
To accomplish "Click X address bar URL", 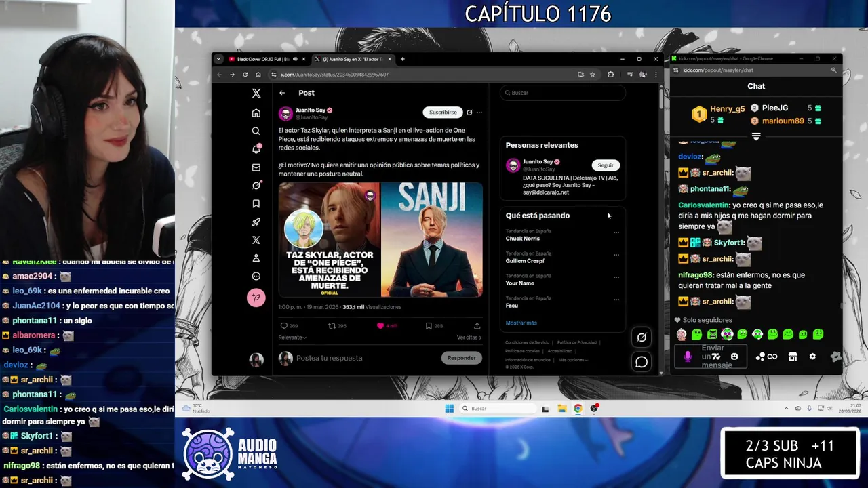I will coord(334,75).
